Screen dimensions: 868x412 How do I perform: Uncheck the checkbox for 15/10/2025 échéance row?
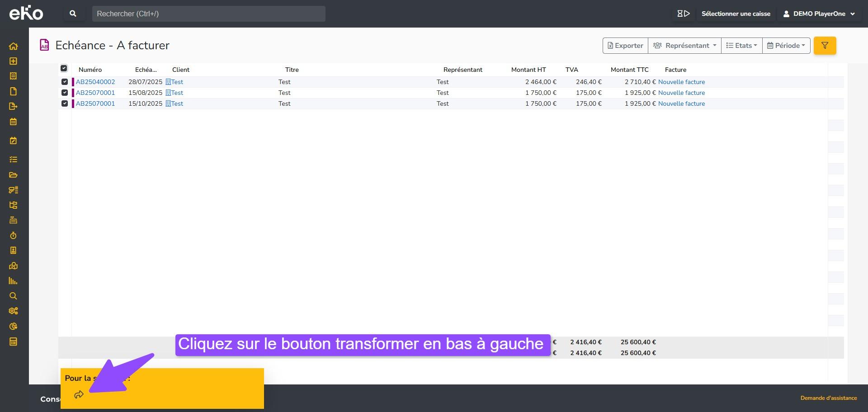coord(65,103)
